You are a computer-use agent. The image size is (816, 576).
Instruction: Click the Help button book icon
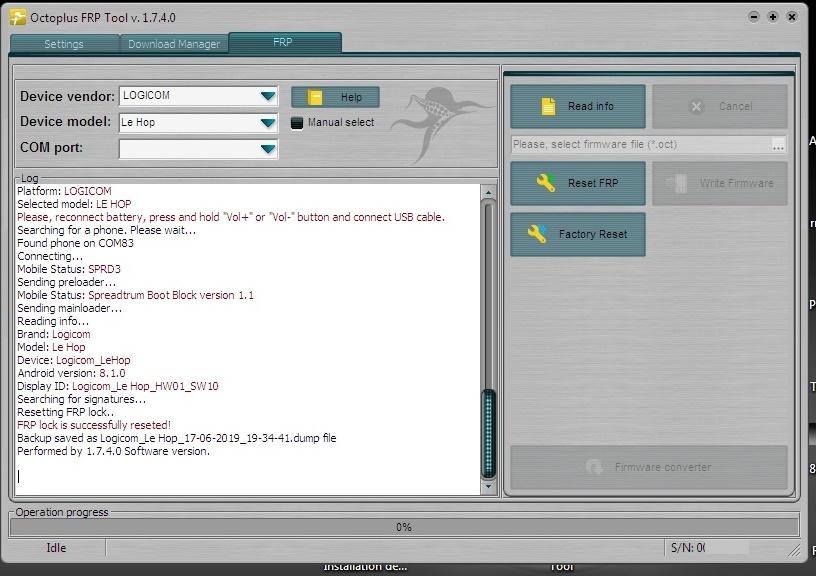tap(315, 97)
